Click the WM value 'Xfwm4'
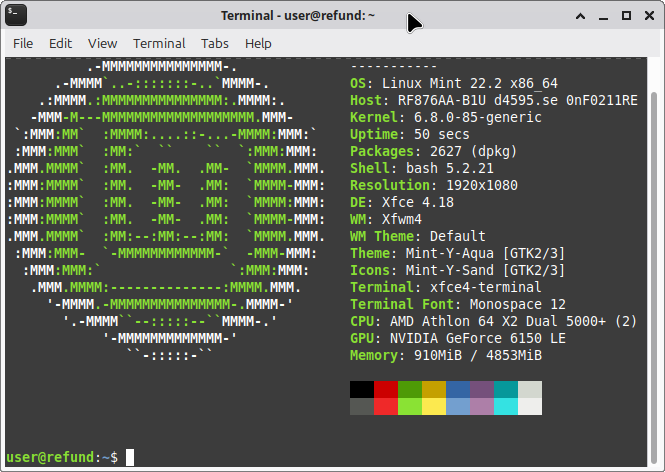 [x=402, y=219]
